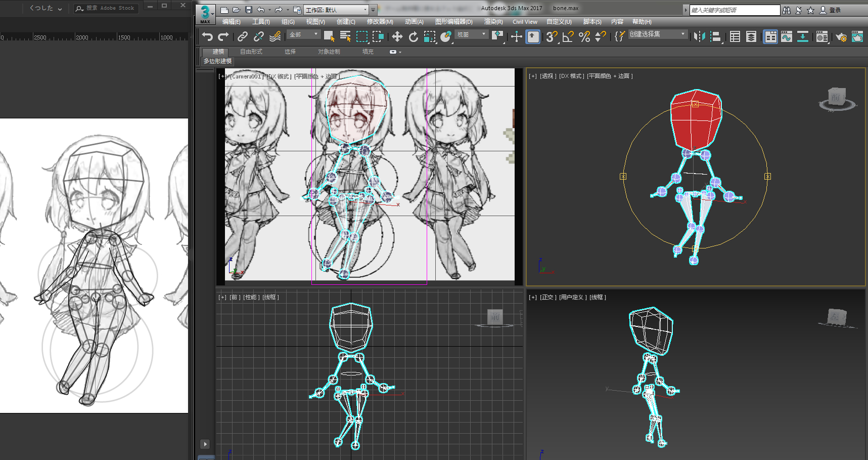
Task: Click the Open File folder icon
Action: (x=237, y=10)
